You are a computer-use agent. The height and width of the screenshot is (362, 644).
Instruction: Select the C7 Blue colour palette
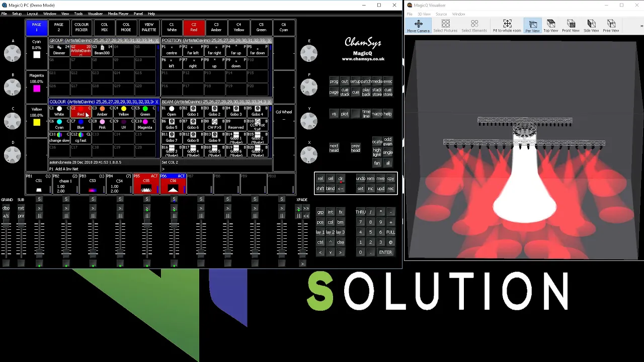point(80,124)
